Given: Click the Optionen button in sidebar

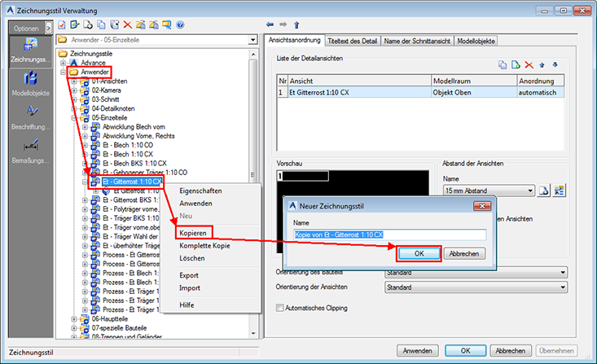Looking at the screenshot, I should tap(26, 29).
